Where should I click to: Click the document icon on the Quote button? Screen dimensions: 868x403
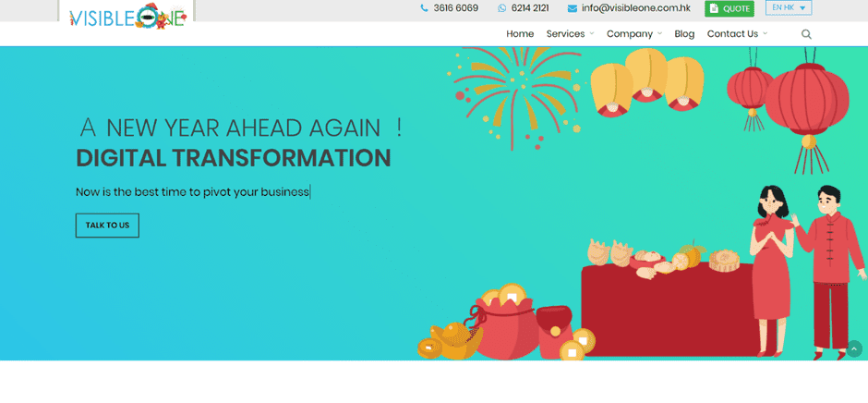coord(714,8)
